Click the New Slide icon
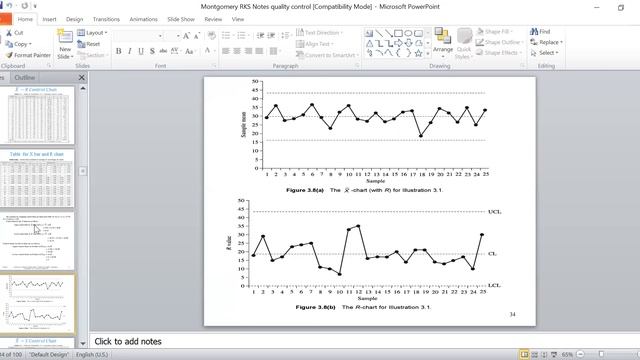This screenshot has height=360, width=640. point(65,37)
